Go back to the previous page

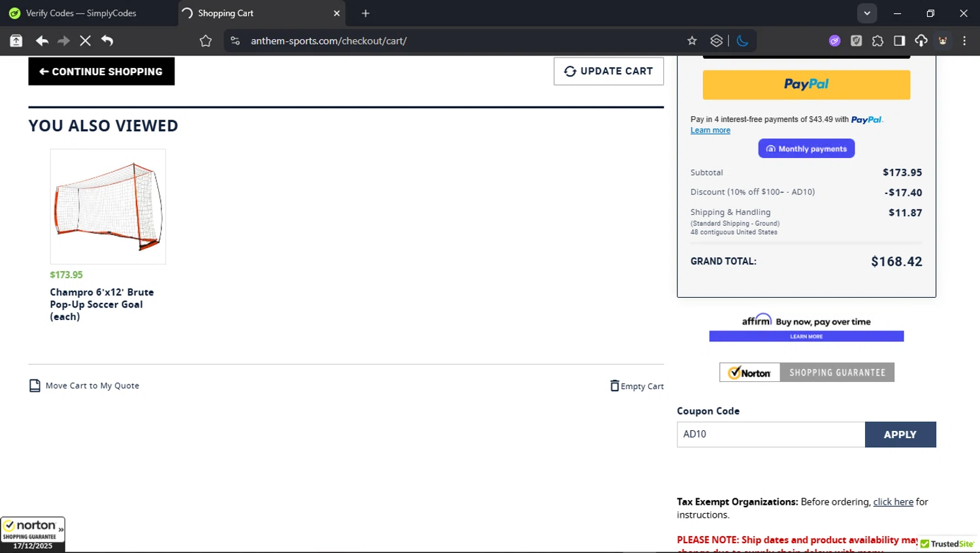(42, 40)
